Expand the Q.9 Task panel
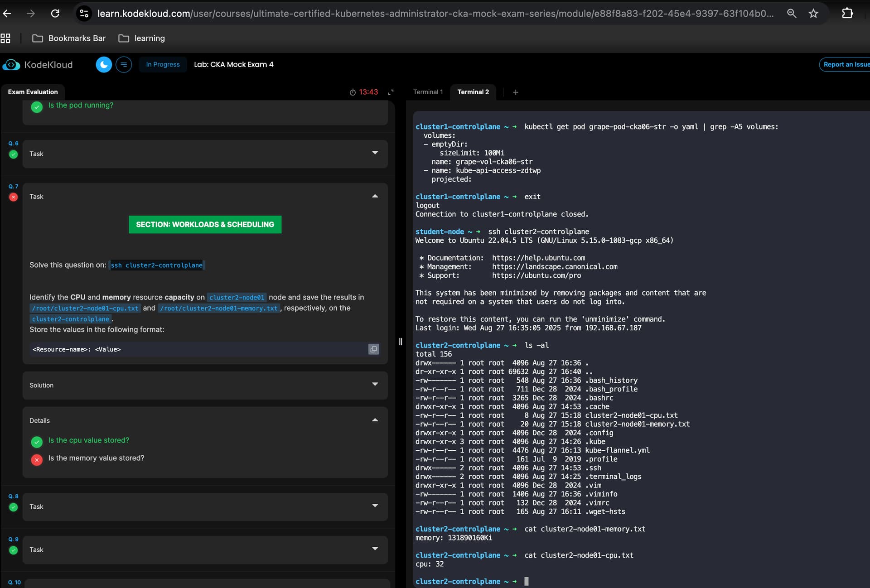The width and height of the screenshot is (870, 588). pyautogui.click(x=205, y=550)
